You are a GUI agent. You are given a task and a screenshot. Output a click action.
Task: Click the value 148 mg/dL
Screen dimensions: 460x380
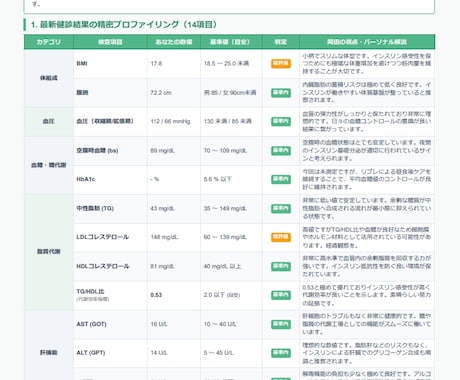click(164, 237)
